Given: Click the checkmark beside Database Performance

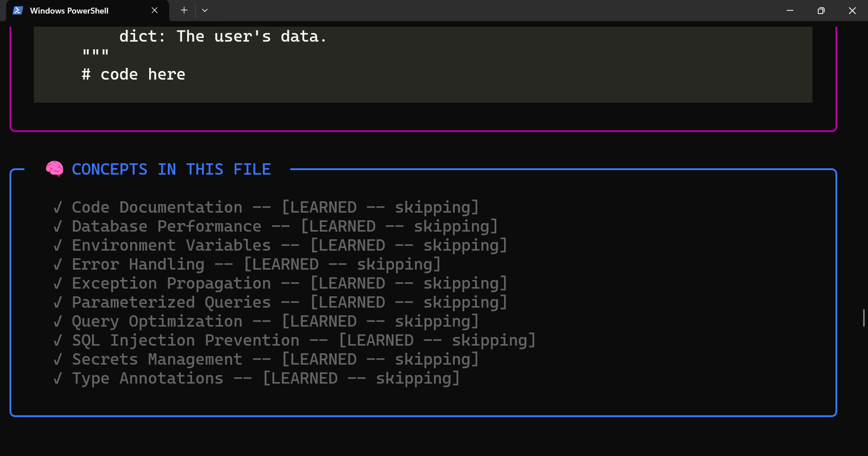Looking at the screenshot, I should 57,227.
